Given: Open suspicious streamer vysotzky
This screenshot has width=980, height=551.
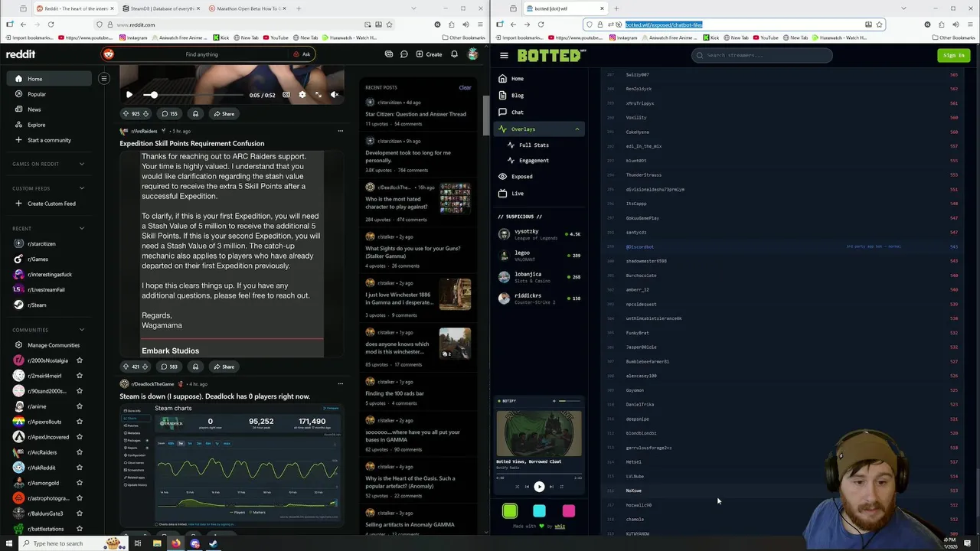Looking at the screenshot, I should [x=539, y=234].
